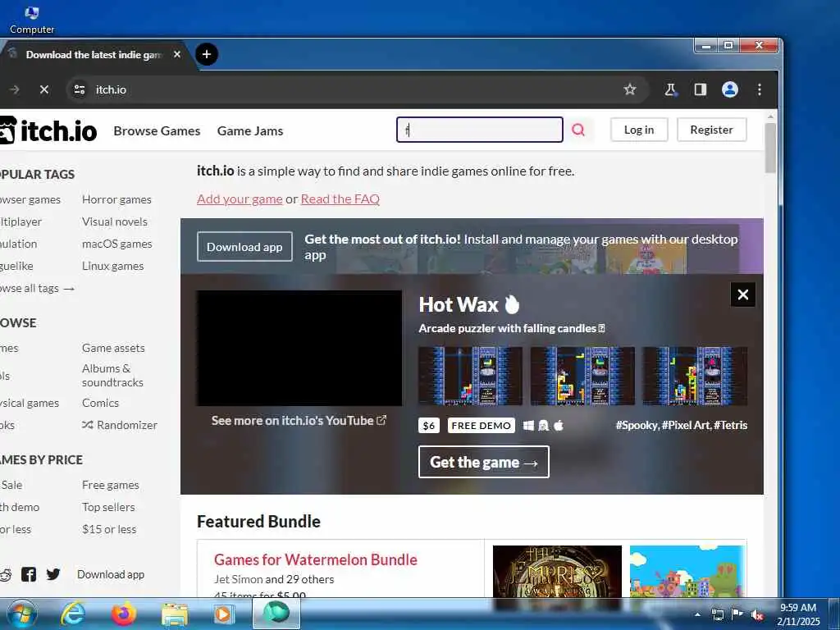Image resolution: width=840 pixels, height=630 pixels.
Task: Open a new browser tab
Action: 207,54
